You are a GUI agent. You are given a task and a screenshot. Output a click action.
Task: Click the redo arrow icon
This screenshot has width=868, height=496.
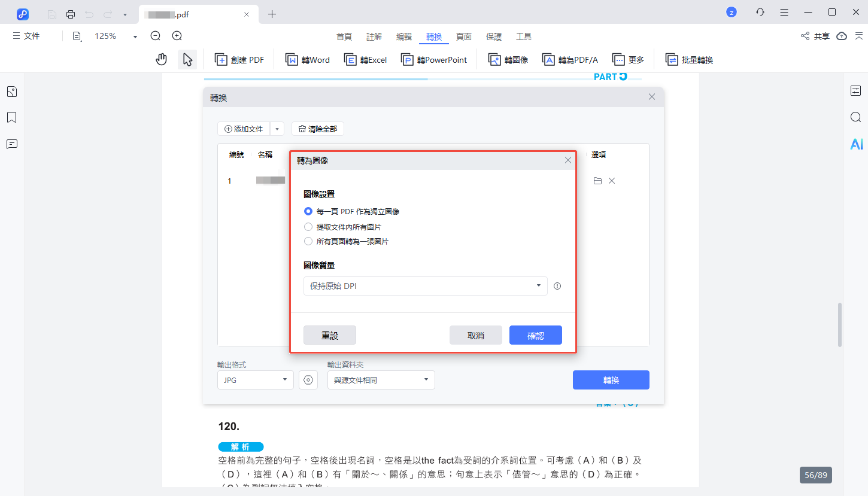coord(108,14)
